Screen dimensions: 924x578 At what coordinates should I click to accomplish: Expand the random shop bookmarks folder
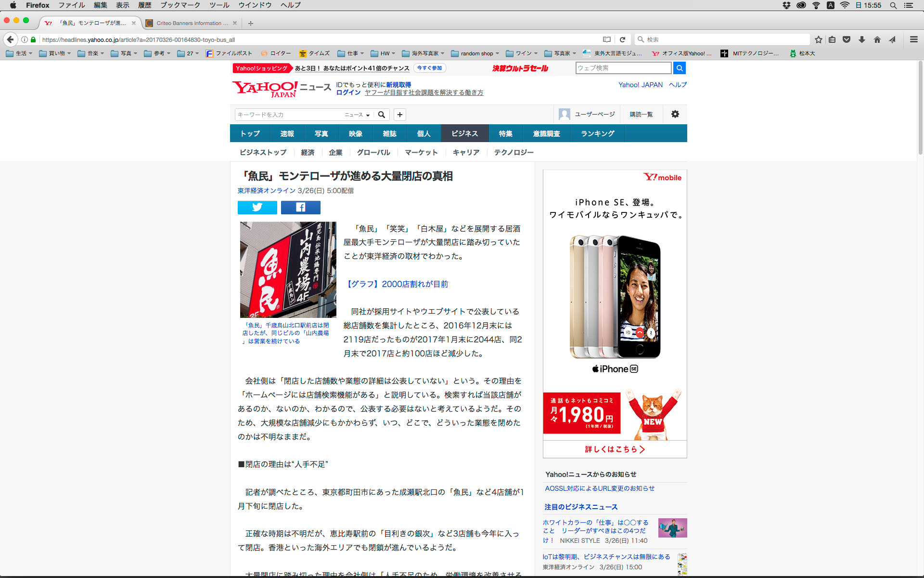click(475, 53)
